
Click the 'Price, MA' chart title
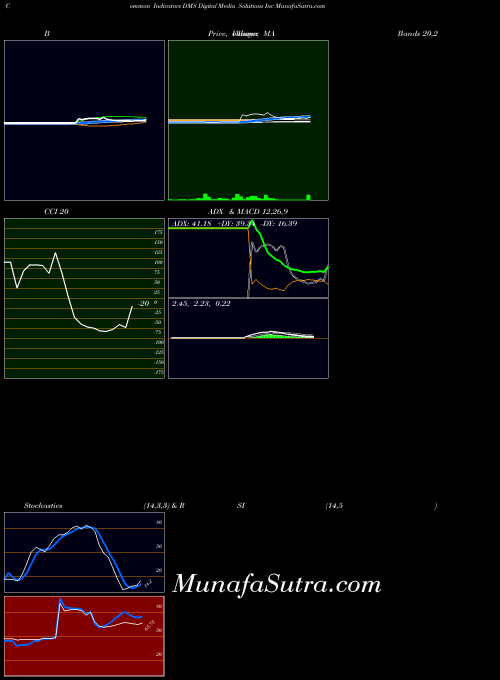[x=241, y=33]
